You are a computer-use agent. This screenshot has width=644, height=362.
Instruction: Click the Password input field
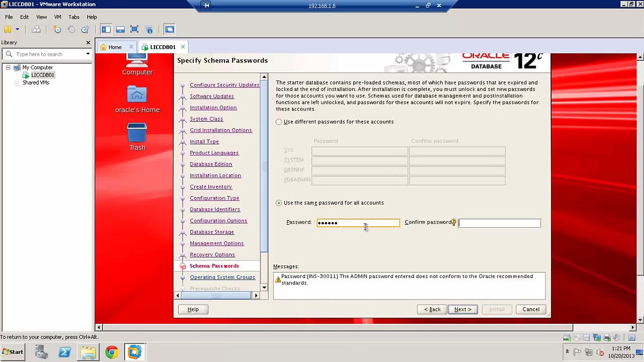tap(358, 223)
